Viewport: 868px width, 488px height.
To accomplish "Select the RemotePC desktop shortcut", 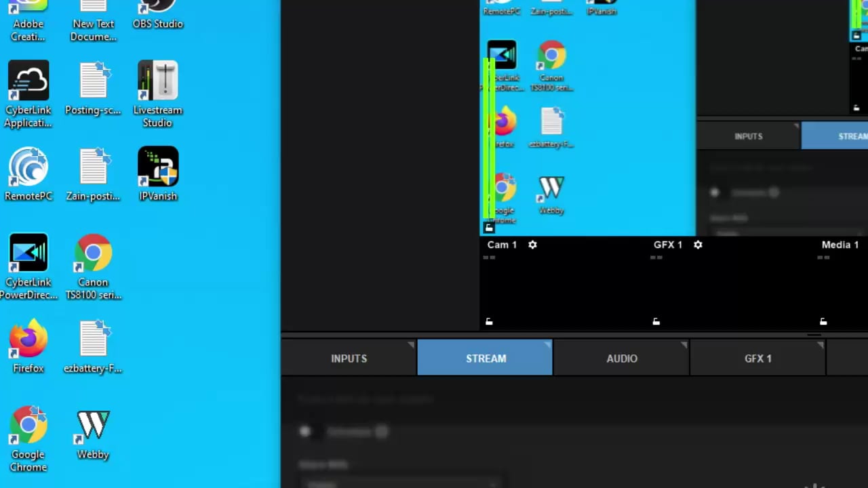I will coord(28,174).
